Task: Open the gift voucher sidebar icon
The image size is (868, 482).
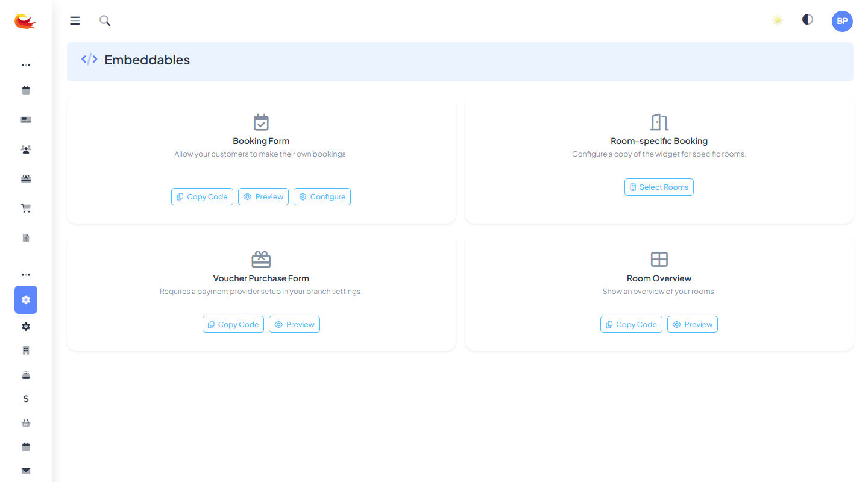Action: click(26, 179)
